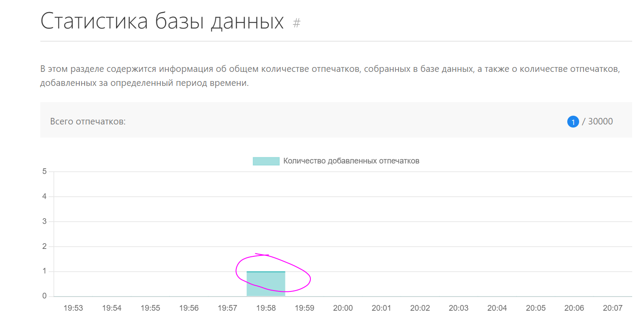The width and height of the screenshot is (644, 330).
Task: Click the # anchor link beside the heading
Action: [297, 23]
